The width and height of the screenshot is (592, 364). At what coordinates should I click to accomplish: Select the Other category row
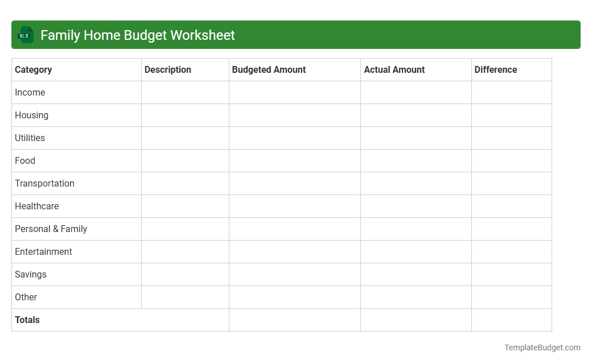[26, 297]
